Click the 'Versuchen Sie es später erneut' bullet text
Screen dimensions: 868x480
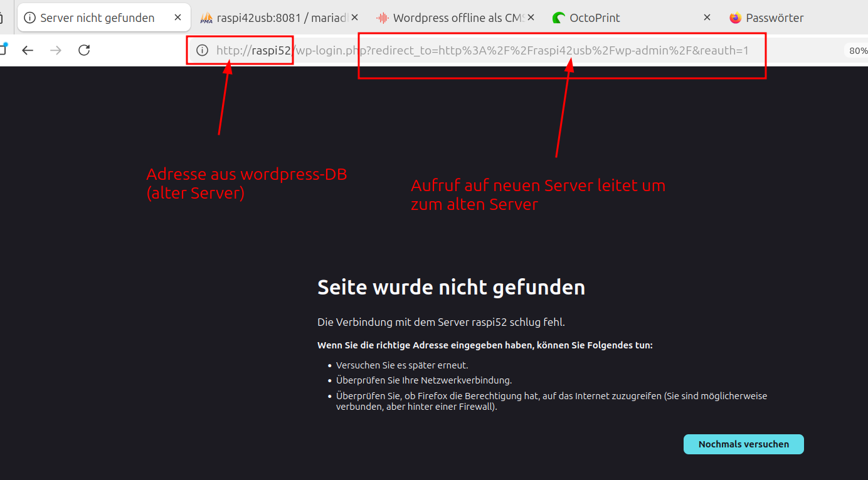click(402, 365)
